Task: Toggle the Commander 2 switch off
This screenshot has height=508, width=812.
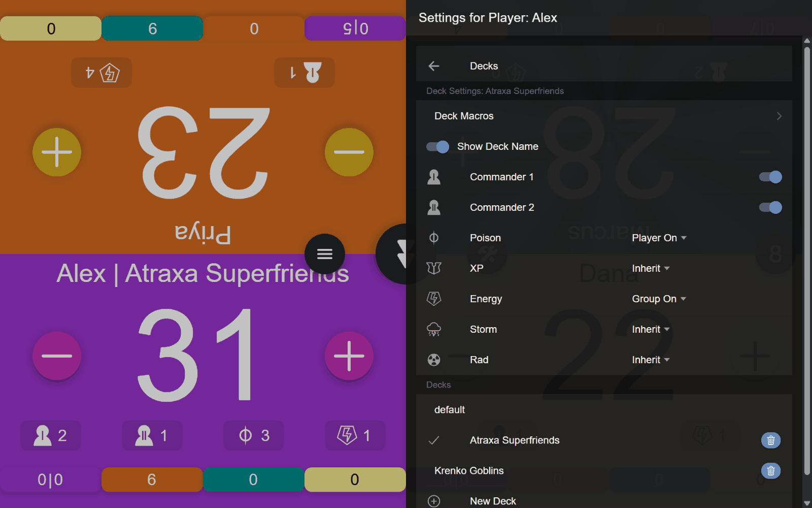Action: (770, 207)
